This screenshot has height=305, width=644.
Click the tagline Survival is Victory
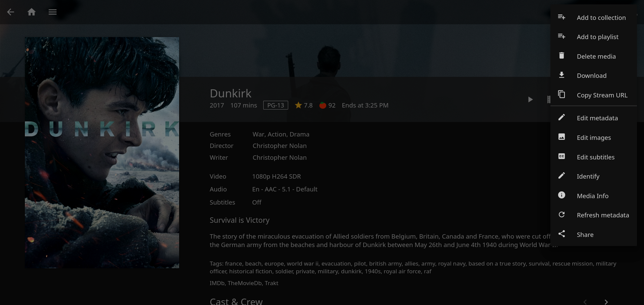coord(240,220)
